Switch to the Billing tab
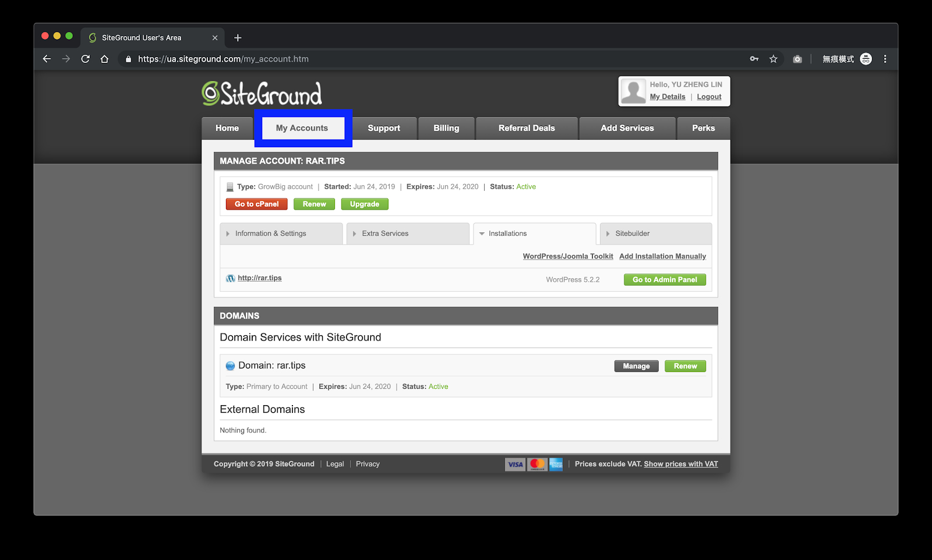This screenshot has width=932, height=560. 446,128
